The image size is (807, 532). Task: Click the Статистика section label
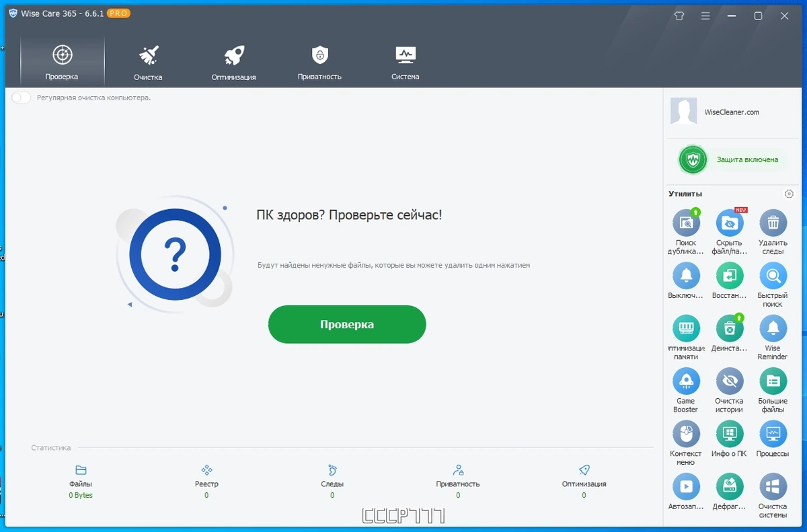[51, 447]
